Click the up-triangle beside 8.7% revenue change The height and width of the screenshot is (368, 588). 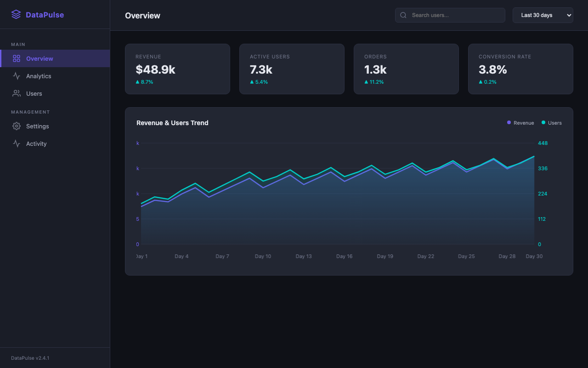[x=137, y=82]
